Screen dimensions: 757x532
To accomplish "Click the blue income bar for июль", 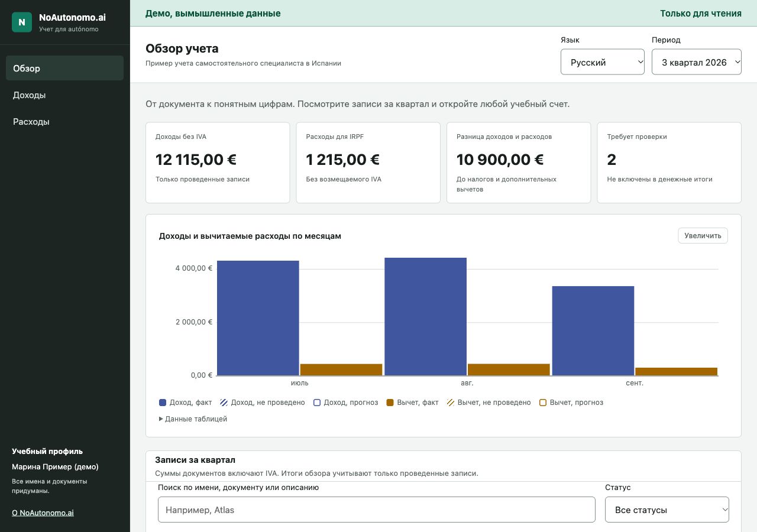I will (258, 318).
